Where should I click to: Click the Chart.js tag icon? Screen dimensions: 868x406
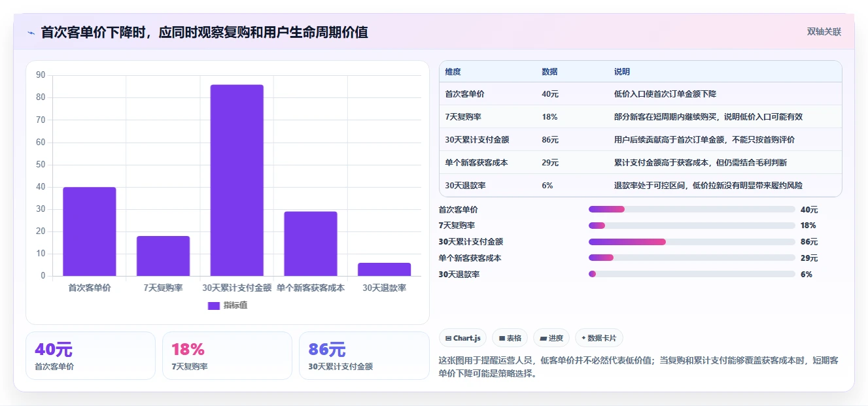click(448, 339)
